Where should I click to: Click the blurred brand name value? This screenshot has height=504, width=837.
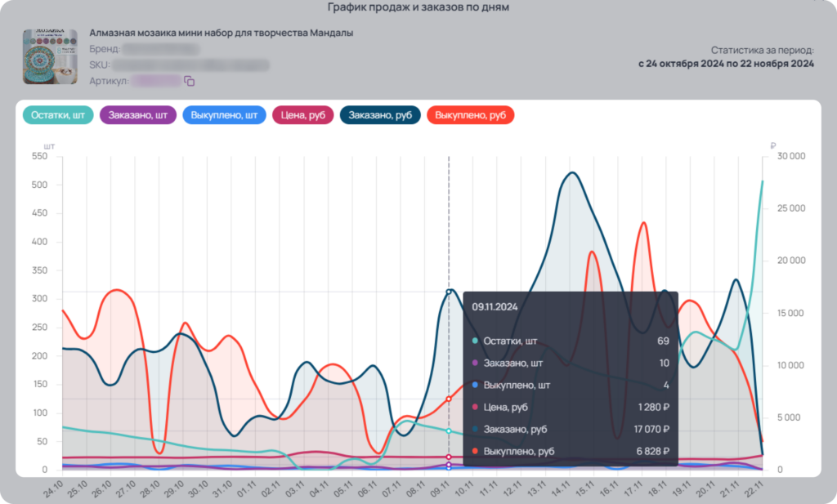pyautogui.click(x=161, y=49)
